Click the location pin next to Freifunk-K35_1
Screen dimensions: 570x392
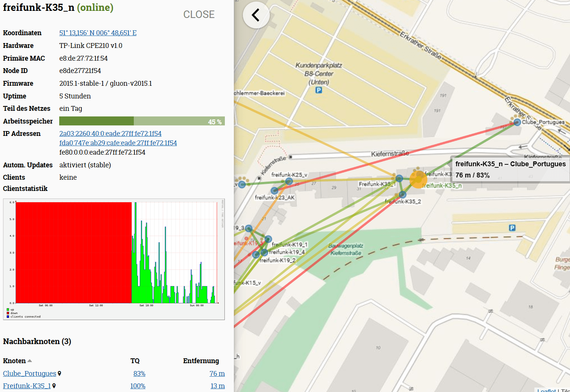[x=54, y=386]
